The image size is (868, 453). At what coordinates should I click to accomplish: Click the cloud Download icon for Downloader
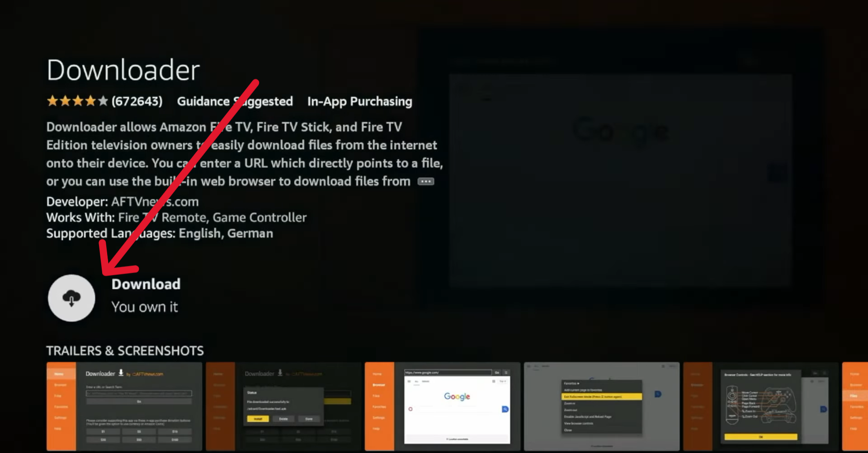point(71,297)
